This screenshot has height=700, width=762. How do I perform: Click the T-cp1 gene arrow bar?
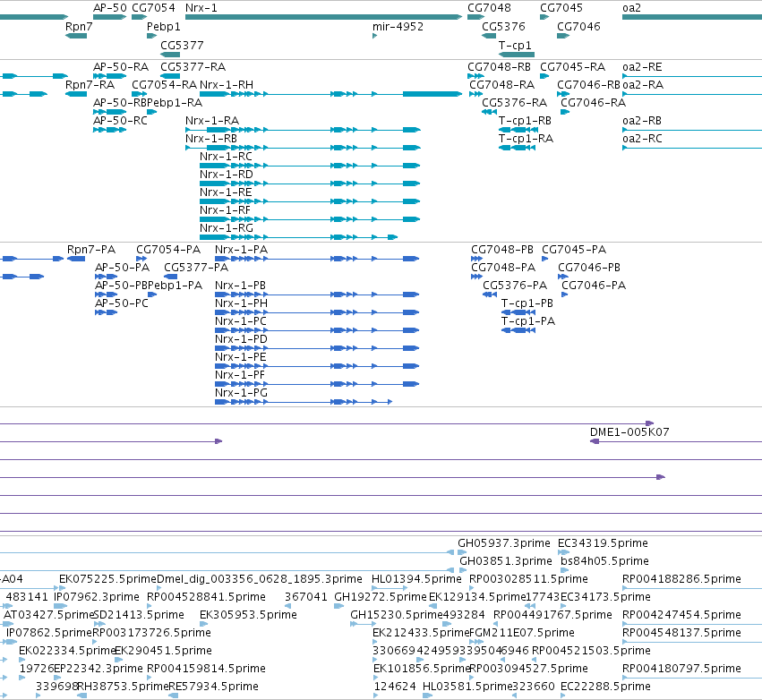[517, 55]
